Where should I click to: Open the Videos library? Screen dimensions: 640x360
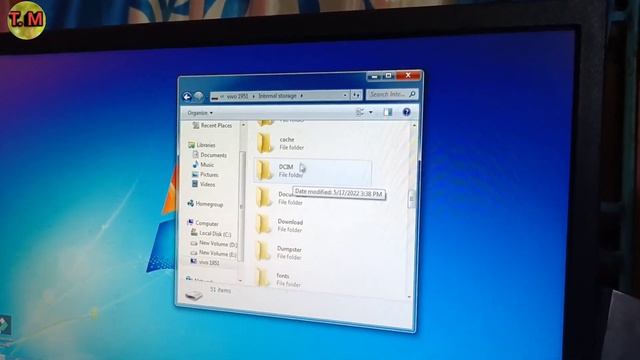click(x=207, y=184)
